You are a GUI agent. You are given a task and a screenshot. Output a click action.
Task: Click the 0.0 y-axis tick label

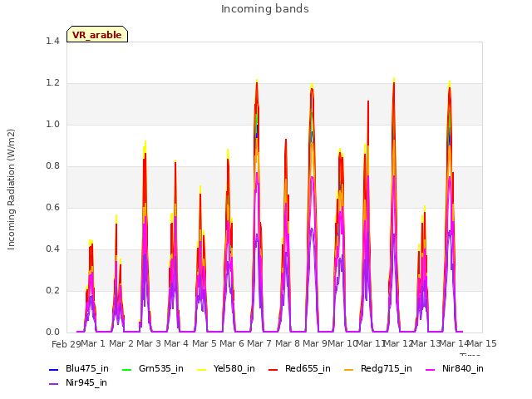pyautogui.click(x=52, y=332)
